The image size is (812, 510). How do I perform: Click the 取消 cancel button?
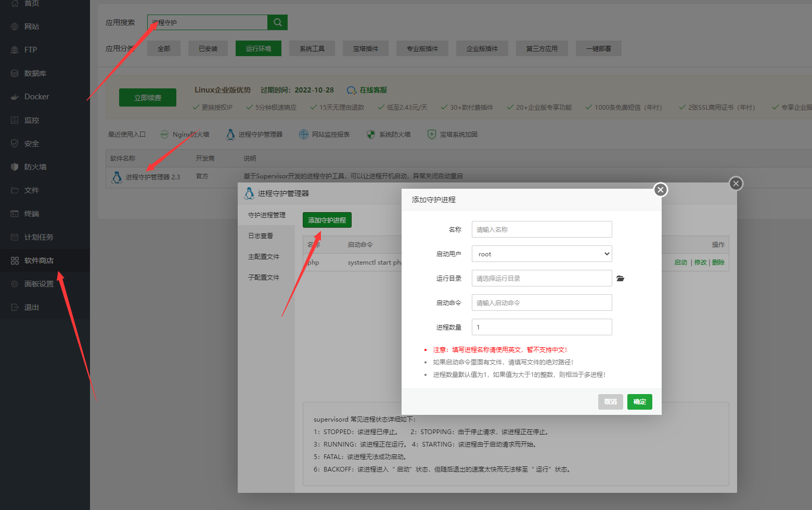coord(611,402)
